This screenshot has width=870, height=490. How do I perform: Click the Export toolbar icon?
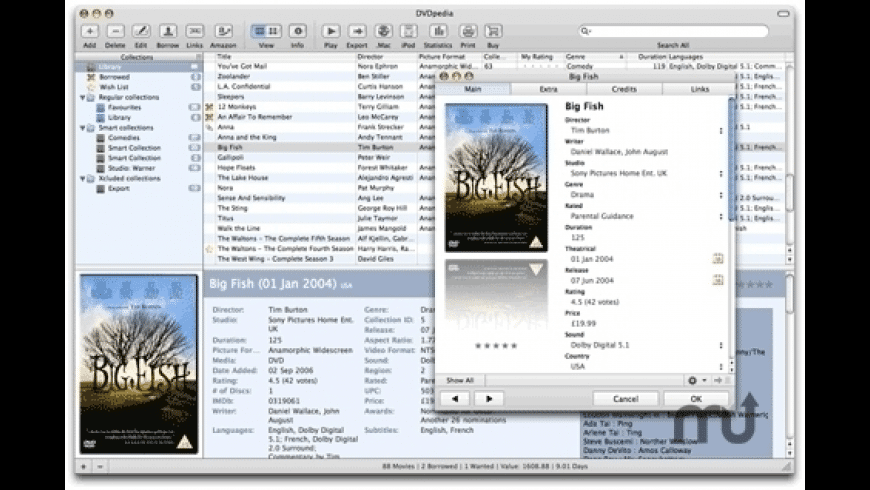(357, 31)
